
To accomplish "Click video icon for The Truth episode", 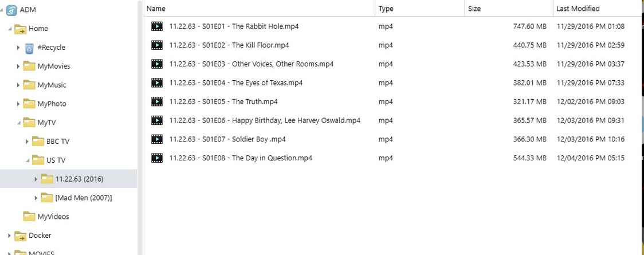I will click(x=157, y=101).
